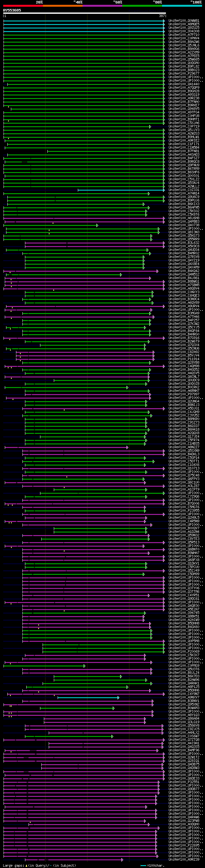This screenshot has height=868, width=205.
Task: Open the UniRef100_Q9ZU25 hit label
Action: [x=184, y=28]
